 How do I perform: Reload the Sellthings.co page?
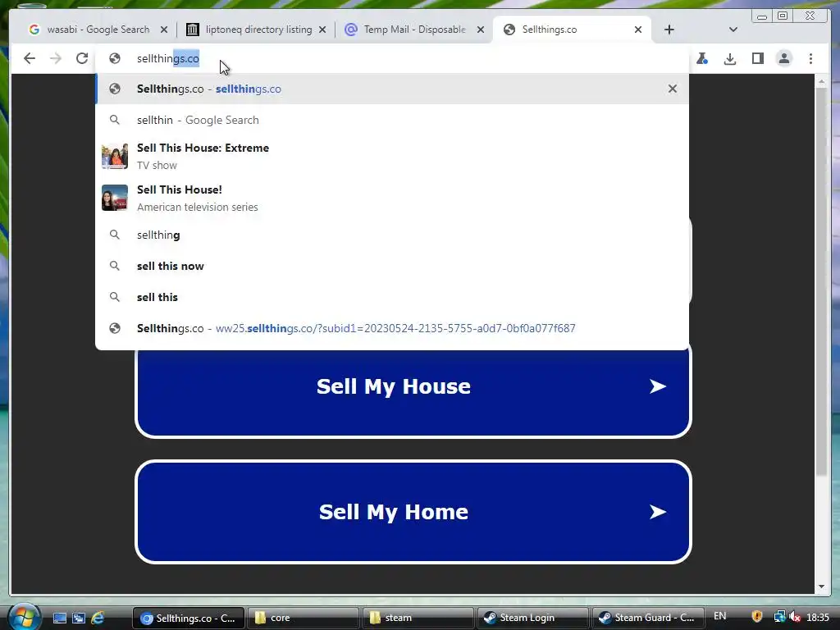pos(82,58)
